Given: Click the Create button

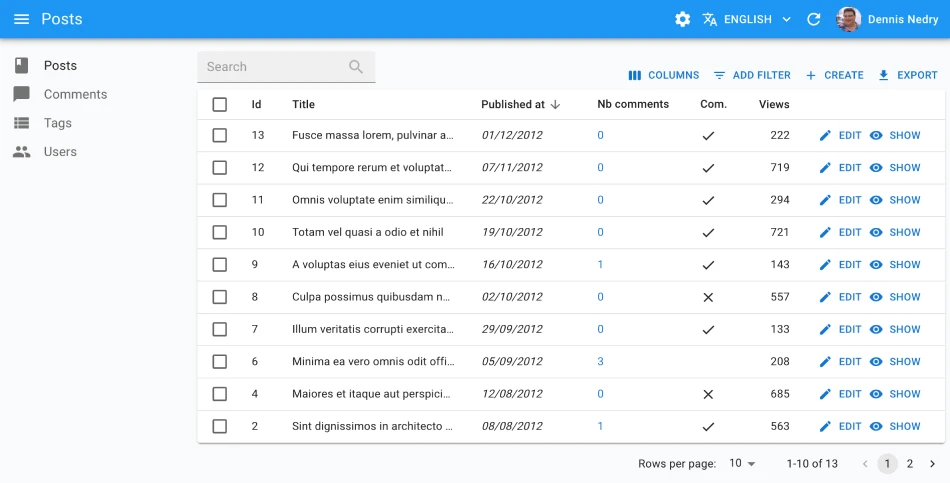Looking at the screenshot, I should coord(834,75).
